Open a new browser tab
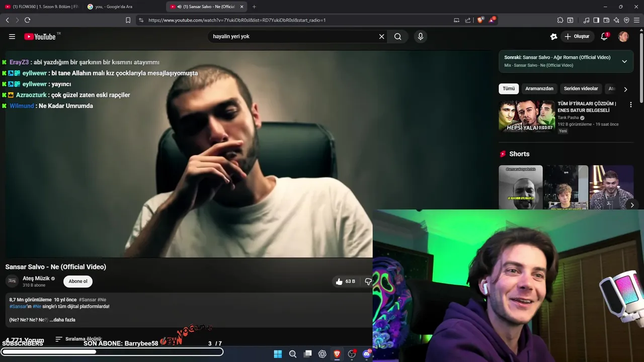Viewport: 644px width, 362px height. tap(254, 7)
